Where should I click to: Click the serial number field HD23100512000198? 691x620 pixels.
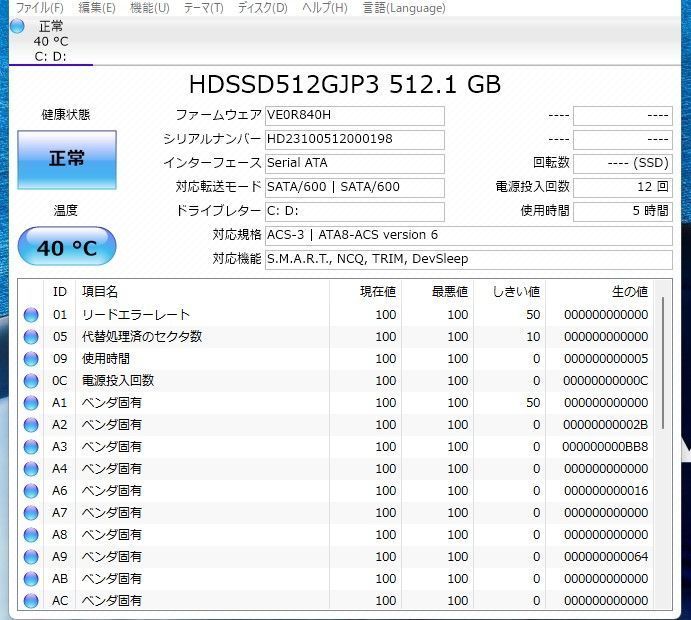[355, 140]
